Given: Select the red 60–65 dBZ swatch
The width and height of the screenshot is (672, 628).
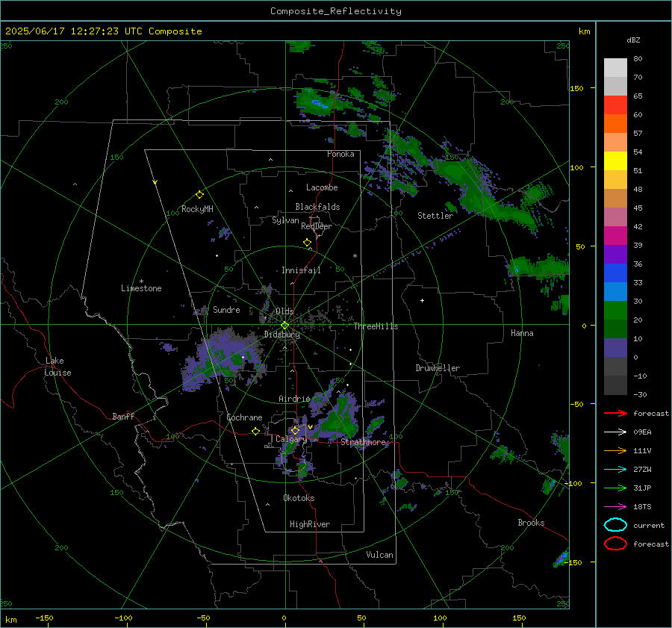Looking at the screenshot, I should [615, 105].
